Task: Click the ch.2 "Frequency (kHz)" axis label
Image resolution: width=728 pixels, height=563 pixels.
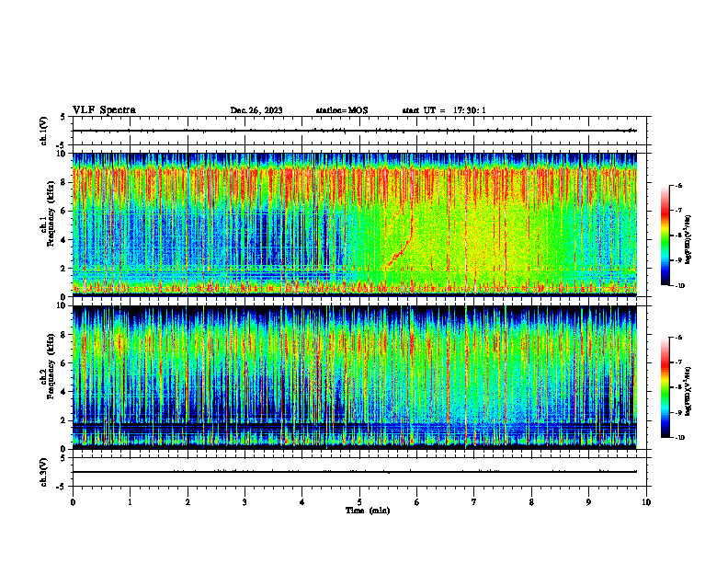Action: click(x=51, y=366)
